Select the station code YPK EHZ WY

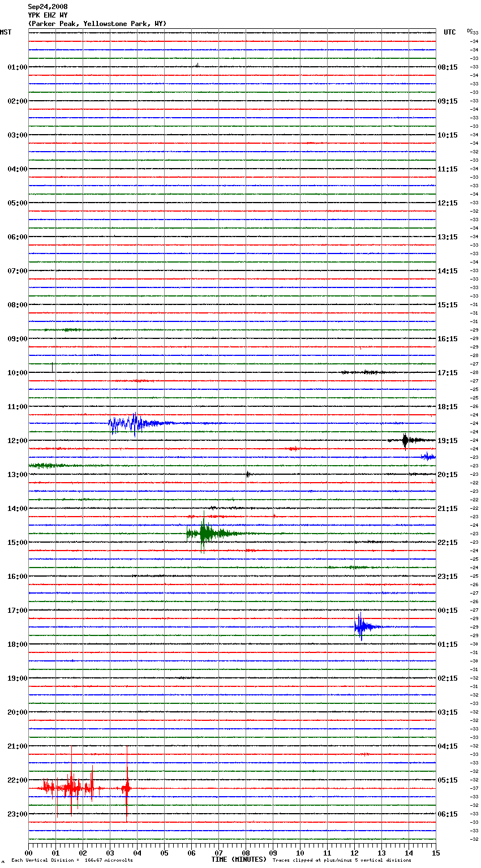click(48, 15)
